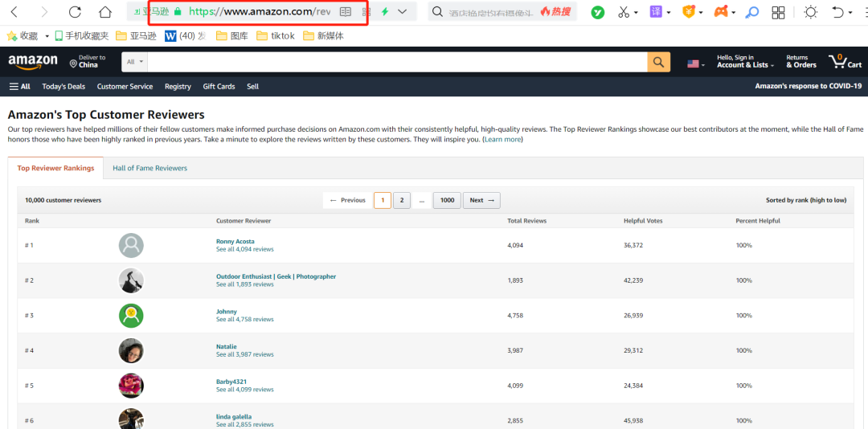Viewport: 868px width, 429px height.
Task: Click the scissors screenshot tool icon
Action: tap(624, 12)
